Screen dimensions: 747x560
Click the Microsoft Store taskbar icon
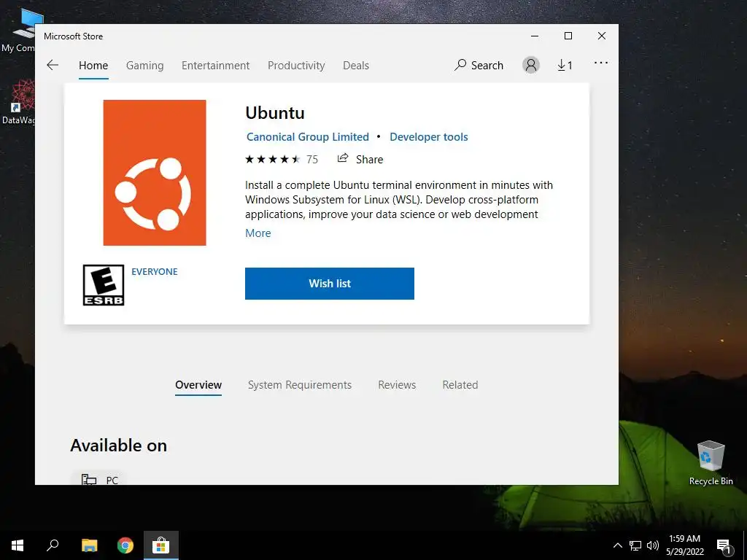[x=161, y=545]
